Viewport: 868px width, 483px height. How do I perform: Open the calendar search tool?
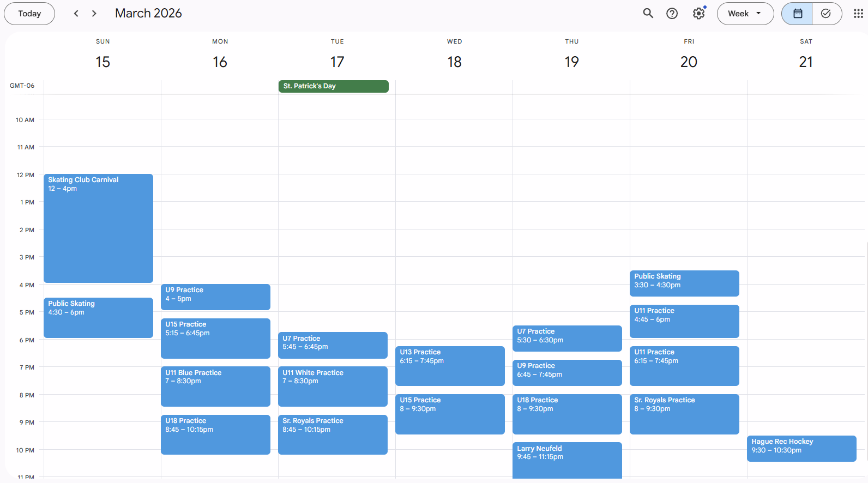[648, 14]
